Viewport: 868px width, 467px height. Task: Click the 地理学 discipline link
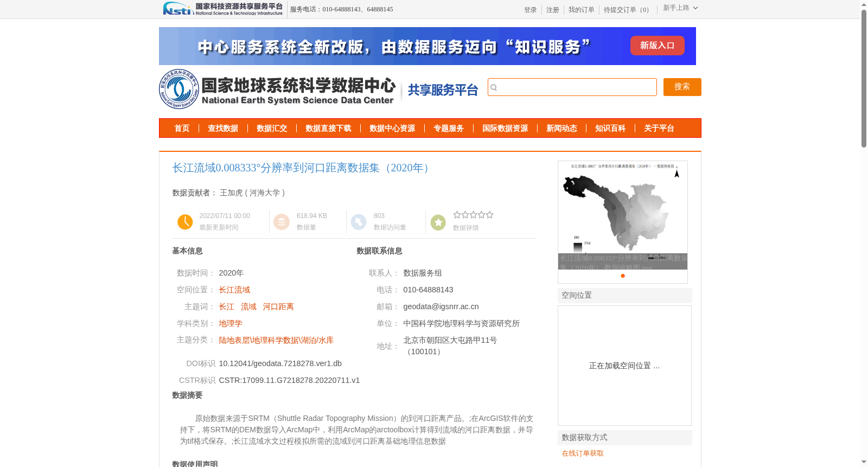pyautogui.click(x=231, y=324)
